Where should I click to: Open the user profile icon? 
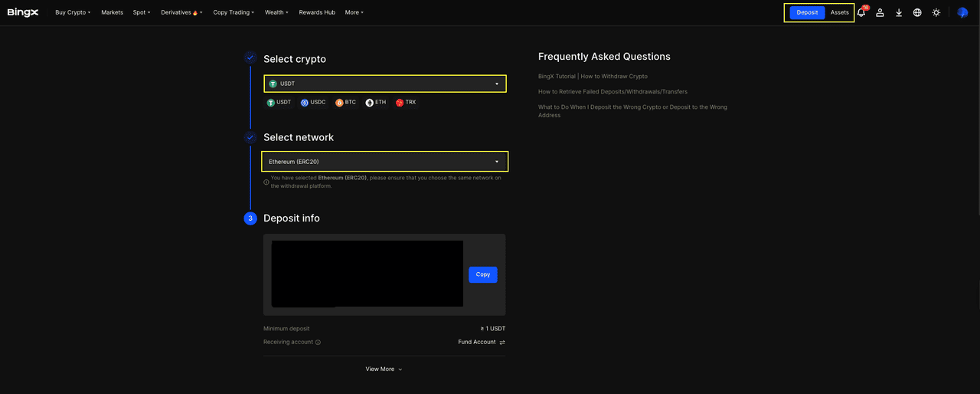click(880, 13)
